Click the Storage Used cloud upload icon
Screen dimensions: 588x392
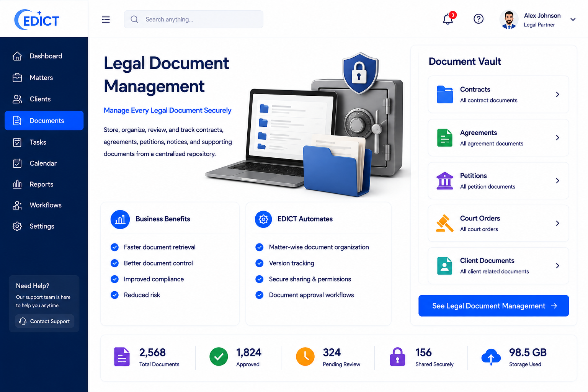(491, 357)
